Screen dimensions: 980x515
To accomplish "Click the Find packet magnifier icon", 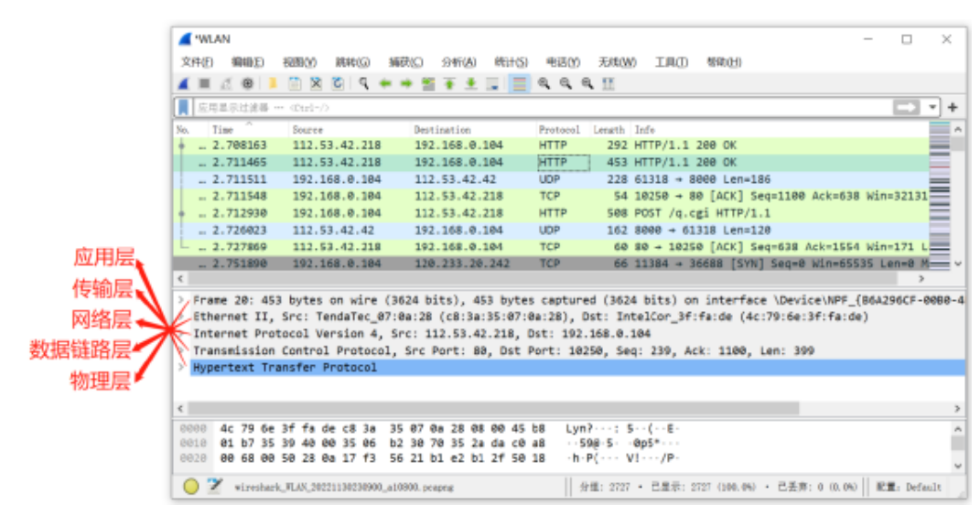I will pos(363,83).
